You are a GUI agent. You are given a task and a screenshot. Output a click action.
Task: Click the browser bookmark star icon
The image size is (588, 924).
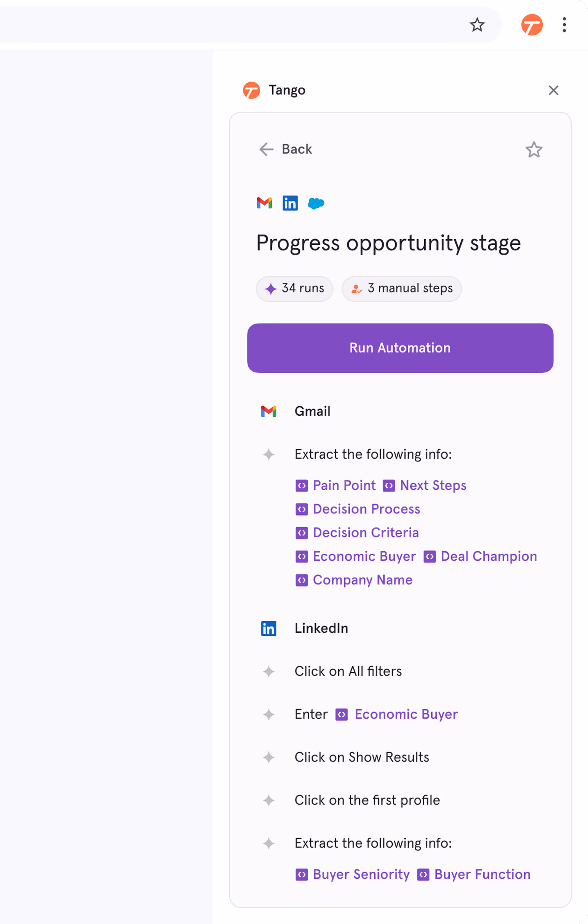(477, 25)
